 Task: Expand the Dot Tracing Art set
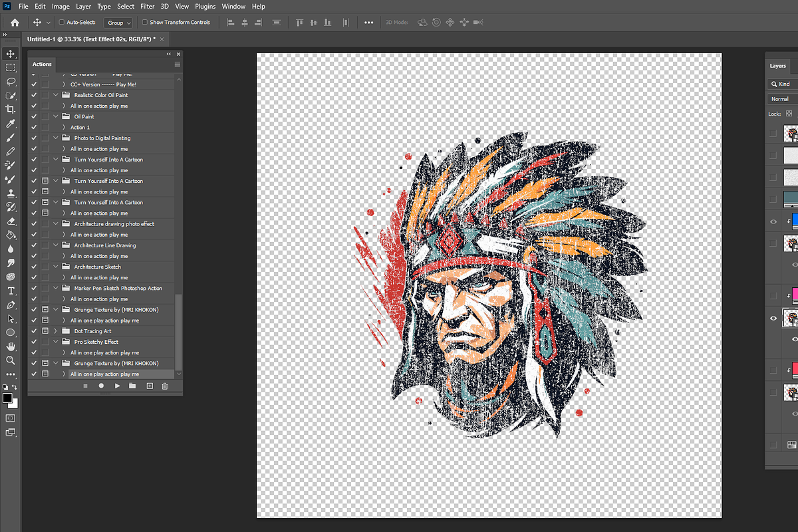click(57, 331)
